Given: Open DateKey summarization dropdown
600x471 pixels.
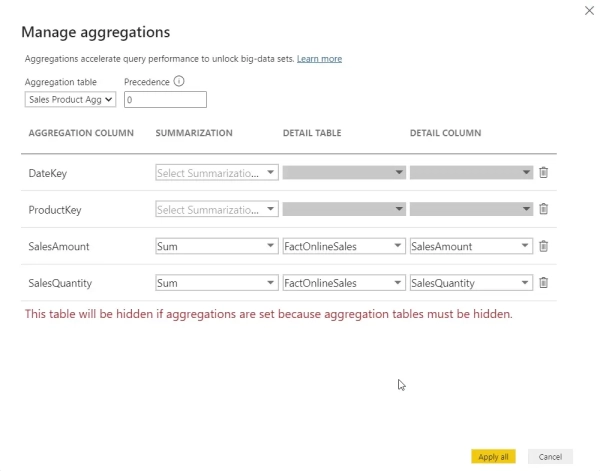Looking at the screenshot, I should pyautogui.click(x=216, y=172).
